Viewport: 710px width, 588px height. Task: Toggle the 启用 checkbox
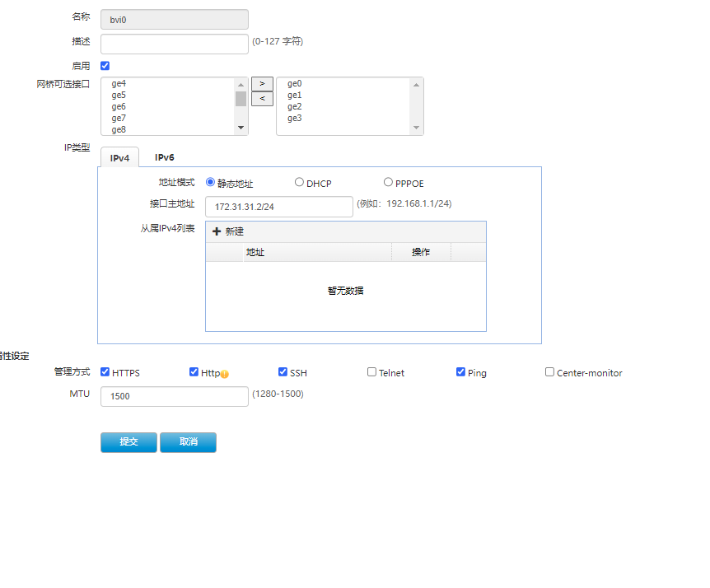(105, 66)
